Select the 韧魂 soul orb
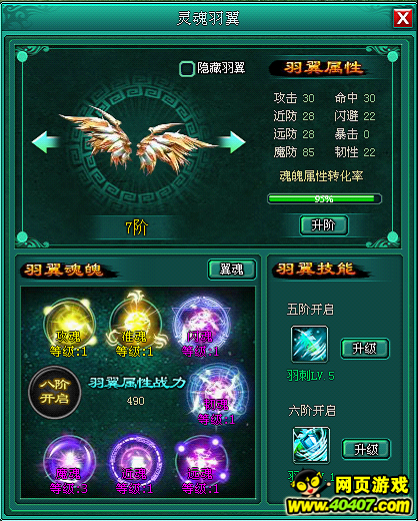 click(x=218, y=393)
